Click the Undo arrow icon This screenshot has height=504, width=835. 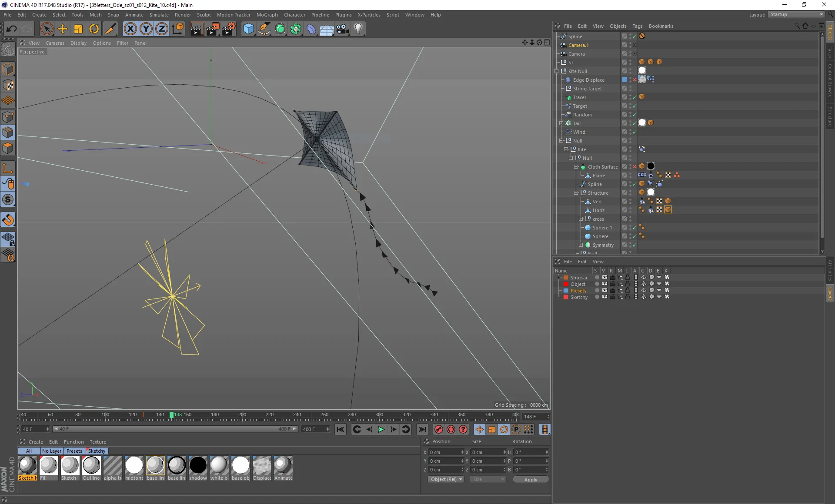pyautogui.click(x=11, y=29)
